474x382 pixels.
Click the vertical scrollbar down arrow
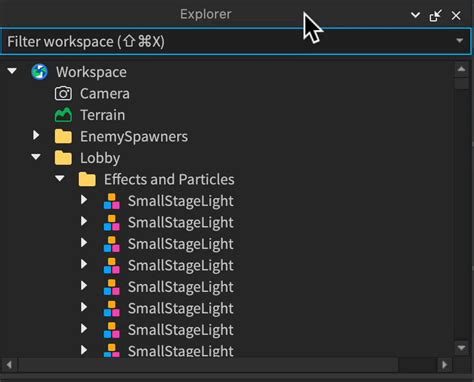click(x=461, y=348)
